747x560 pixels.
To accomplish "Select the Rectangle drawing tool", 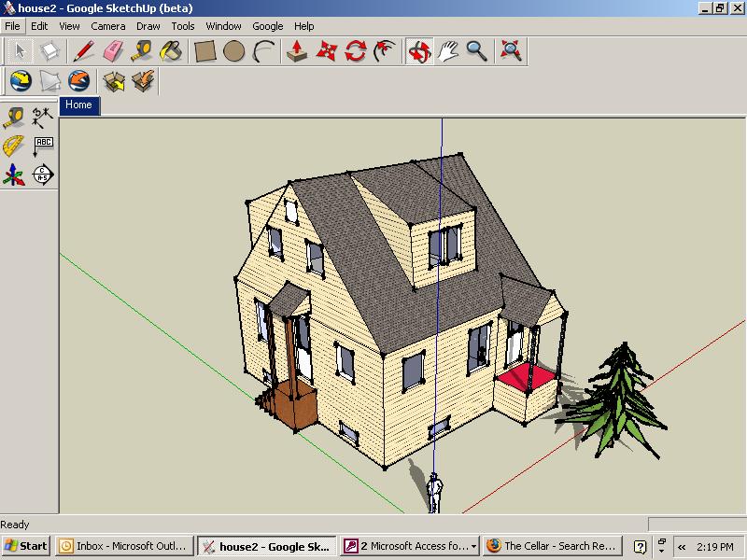I will click(x=204, y=51).
